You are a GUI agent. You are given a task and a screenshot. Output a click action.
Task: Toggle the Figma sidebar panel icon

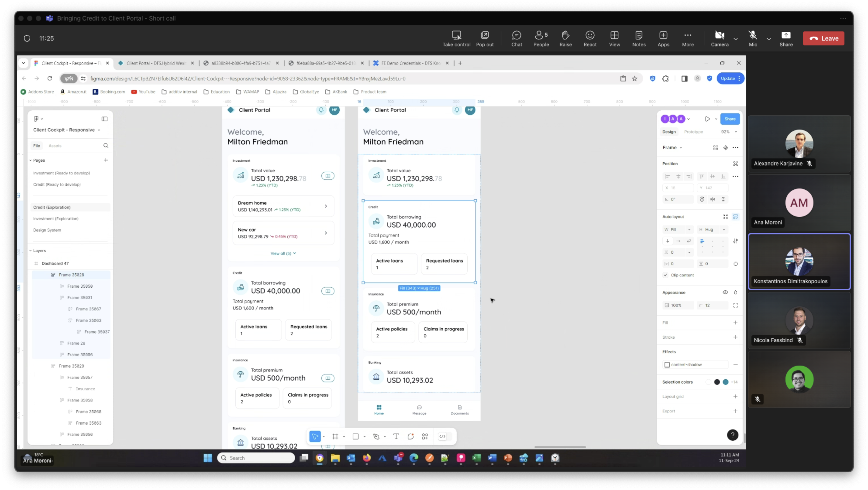click(x=104, y=119)
